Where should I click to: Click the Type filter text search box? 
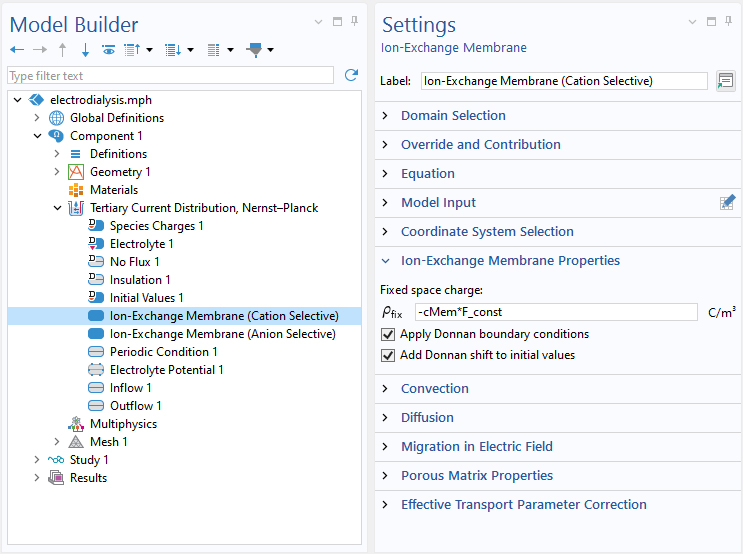coord(170,76)
